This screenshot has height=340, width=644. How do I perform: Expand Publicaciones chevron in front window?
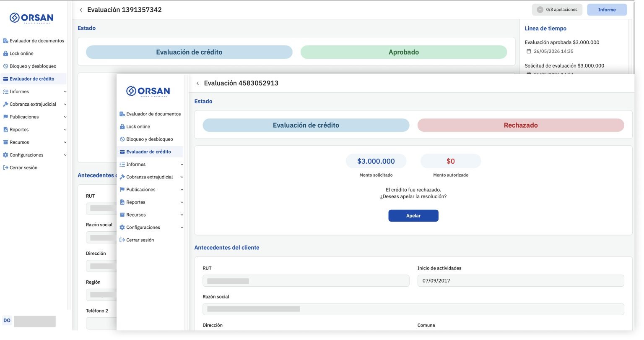click(182, 189)
